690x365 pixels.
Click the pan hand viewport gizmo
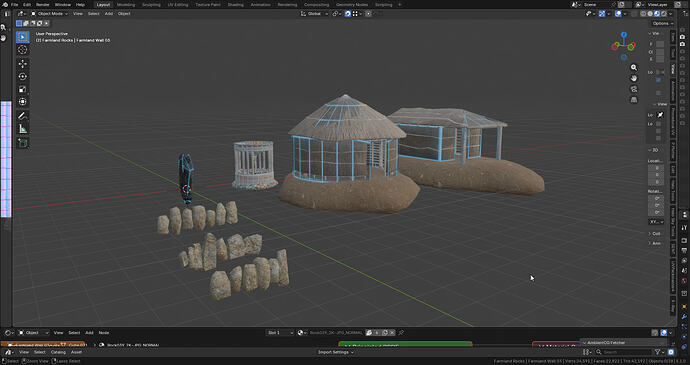click(x=634, y=78)
